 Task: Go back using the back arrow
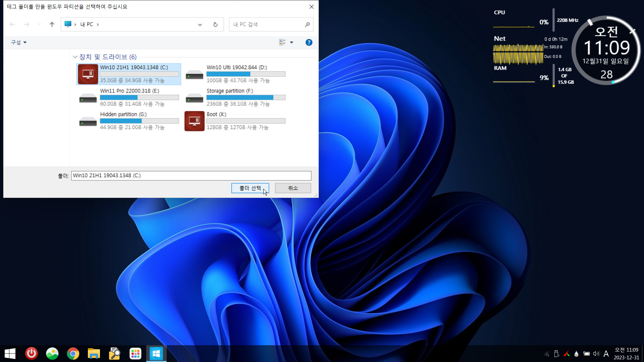tap(12, 24)
